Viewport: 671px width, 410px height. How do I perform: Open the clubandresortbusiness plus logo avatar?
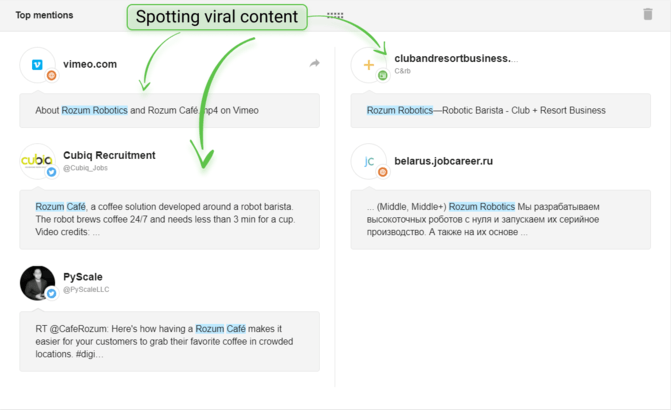click(x=368, y=65)
